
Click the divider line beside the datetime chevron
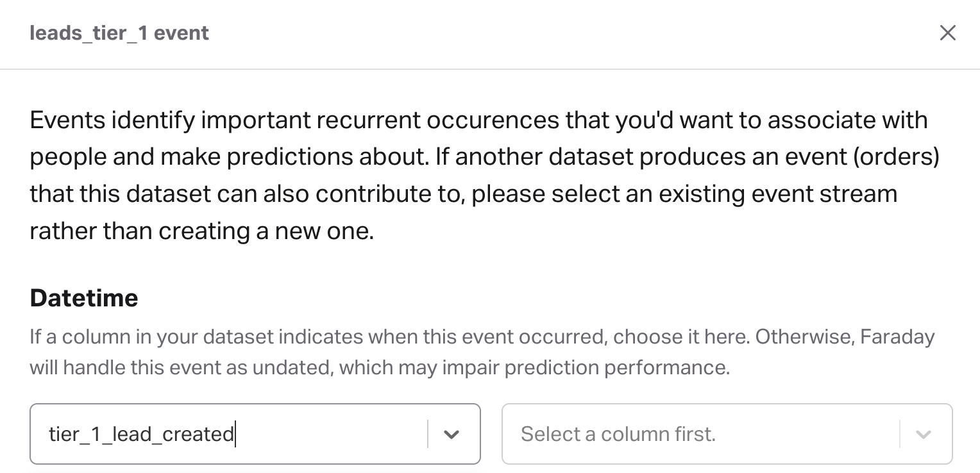428,435
